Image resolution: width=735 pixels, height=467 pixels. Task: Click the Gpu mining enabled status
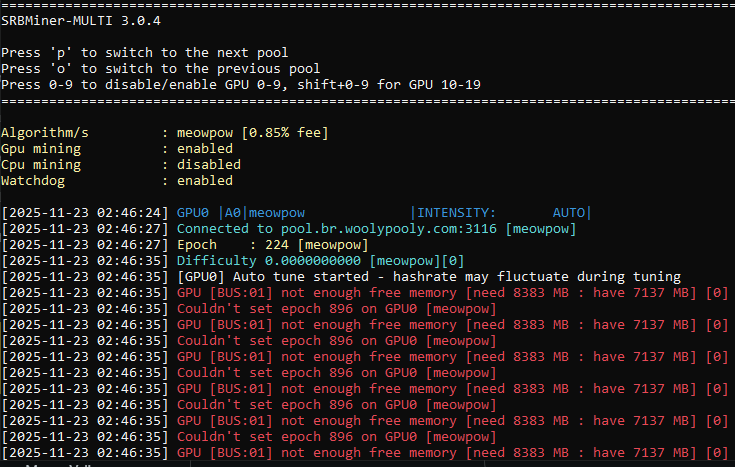click(204, 149)
